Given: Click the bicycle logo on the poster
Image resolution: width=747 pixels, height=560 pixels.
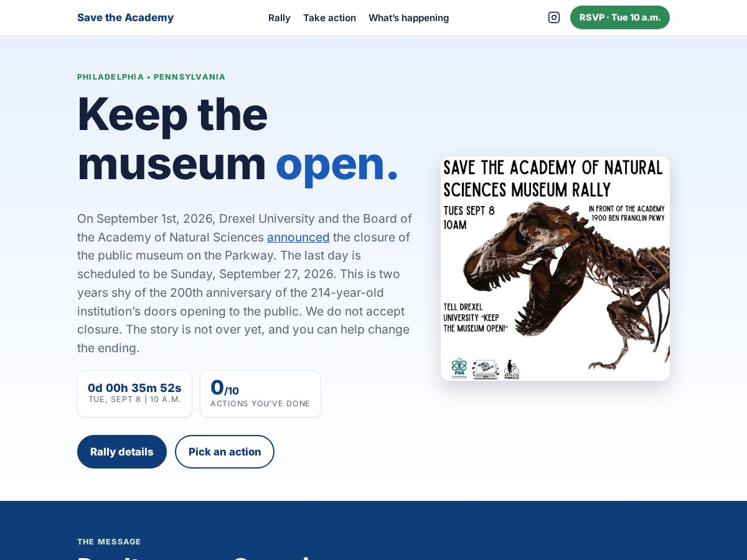Looking at the screenshot, I should coord(512,369).
